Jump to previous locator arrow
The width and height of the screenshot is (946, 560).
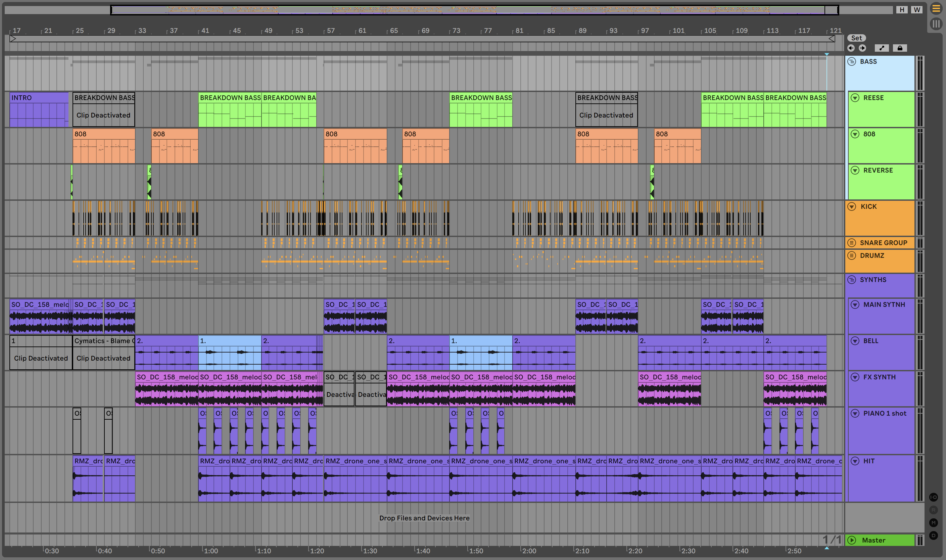(x=851, y=48)
